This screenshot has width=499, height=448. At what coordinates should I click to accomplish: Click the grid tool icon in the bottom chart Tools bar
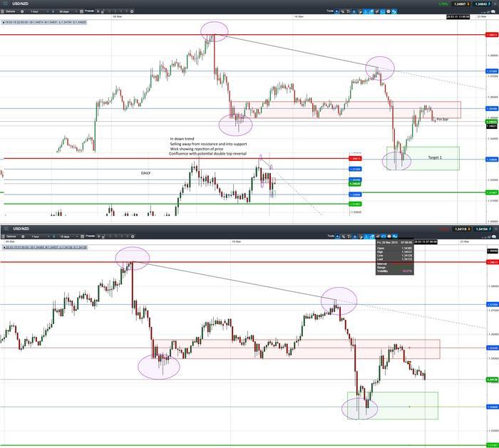[x=354, y=236]
